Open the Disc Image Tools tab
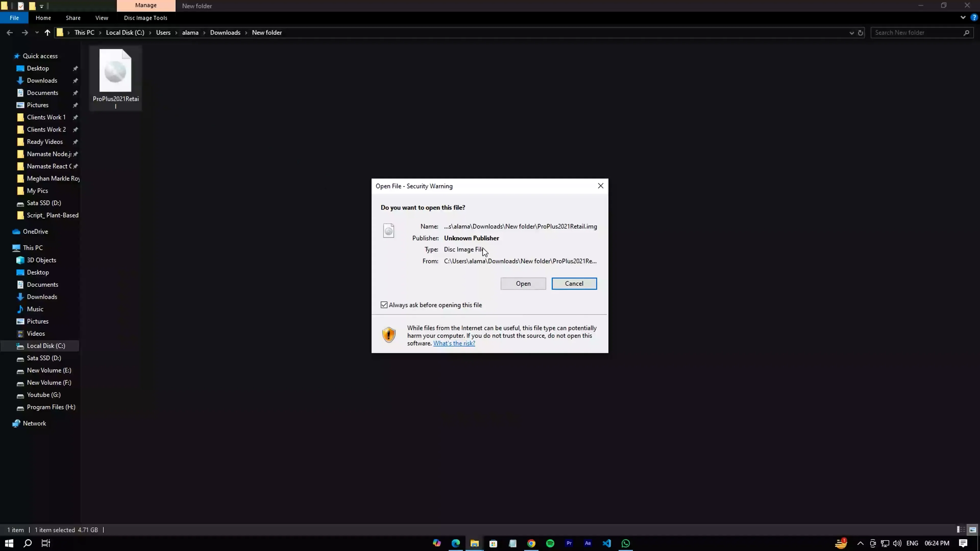The height and width of the screenshot is (551, 980). (x=145, y=18)
